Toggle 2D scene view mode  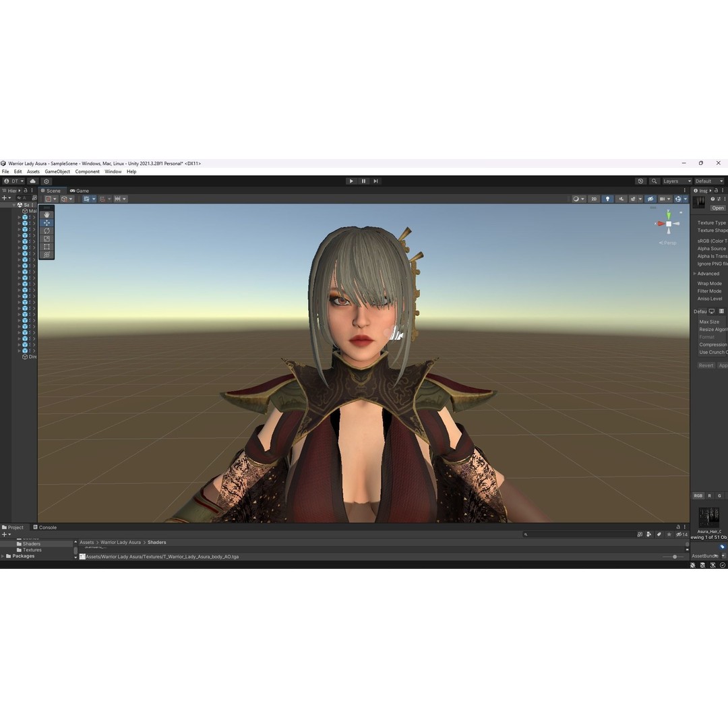[594, 199]
